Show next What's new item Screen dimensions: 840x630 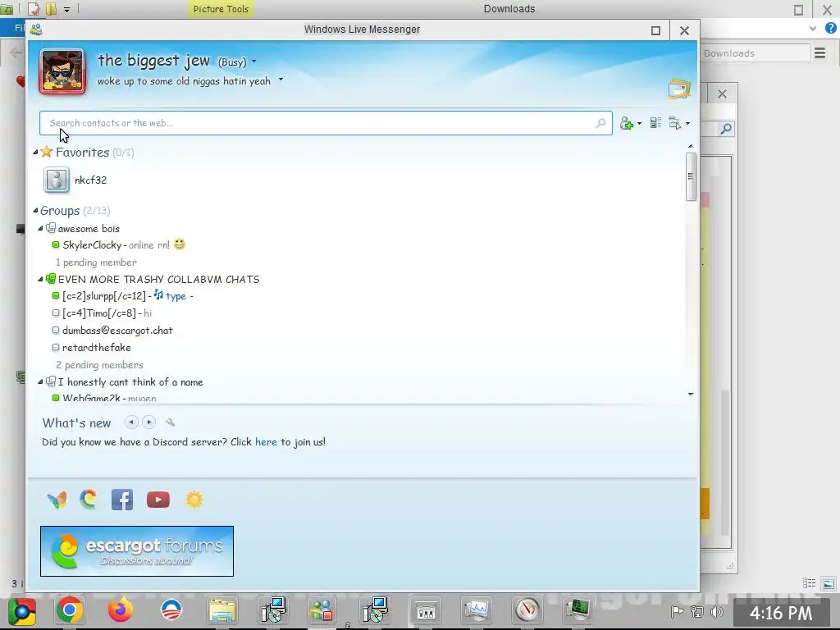point(149,422)
